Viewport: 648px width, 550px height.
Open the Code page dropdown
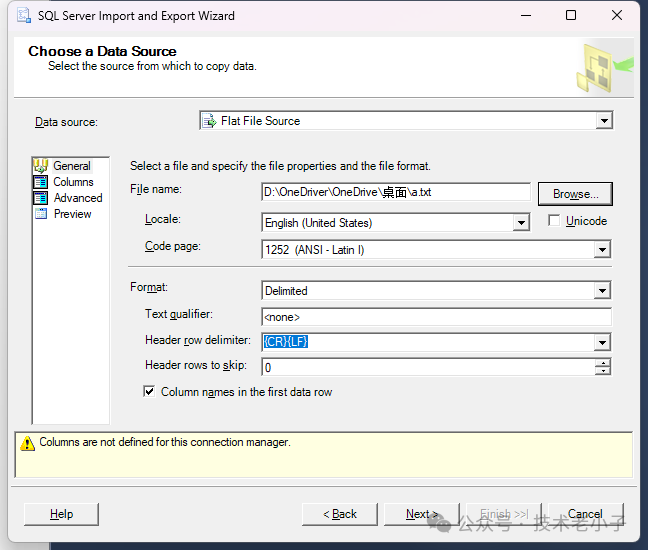[602, 250]
